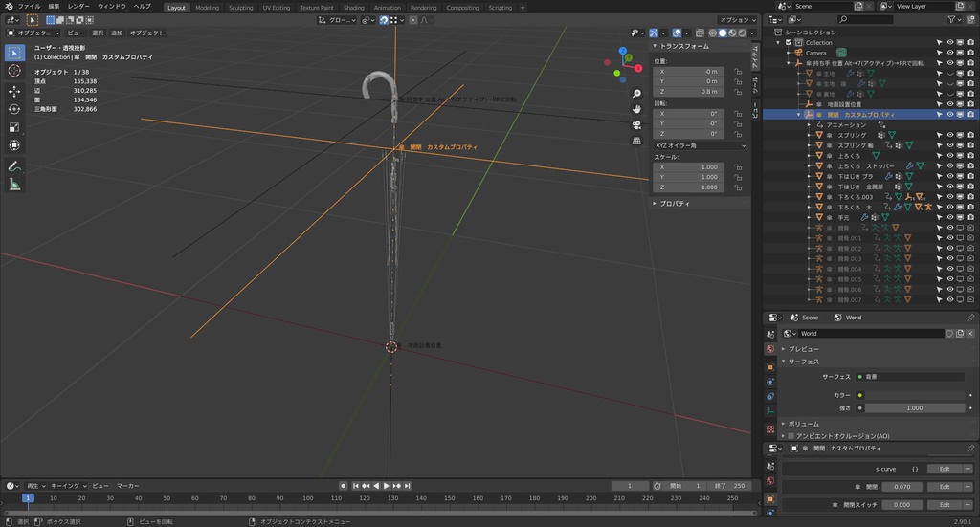This screenshot has height=527, width=980.
Task: Select the Move tool in the left toolbar
Action: [14, 91]
